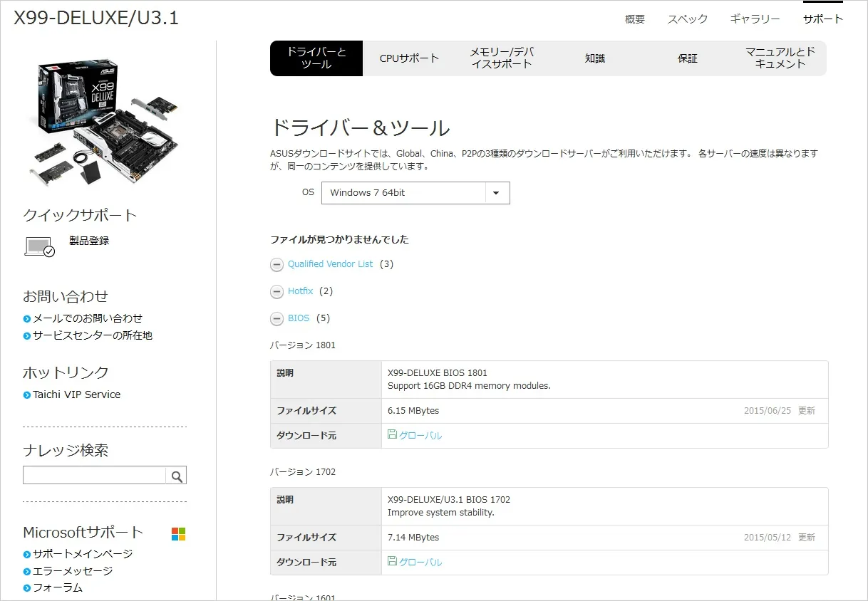Open サポートメインページ link
This screenshot has height=601, width=868.
83,554
